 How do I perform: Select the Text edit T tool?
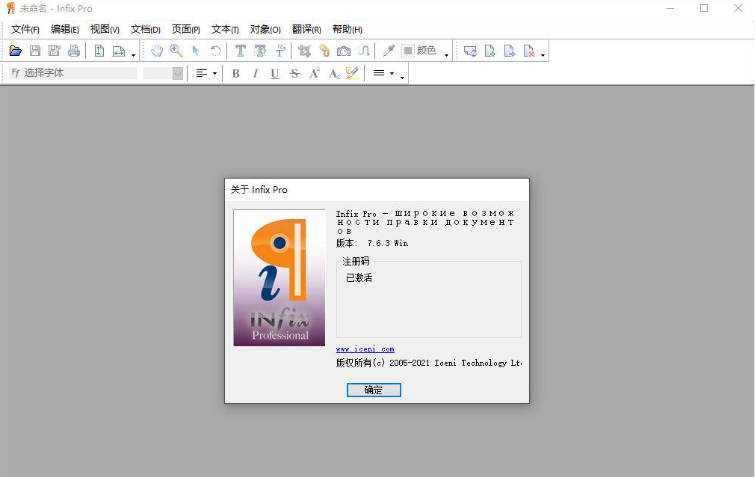tap(240, 51)
